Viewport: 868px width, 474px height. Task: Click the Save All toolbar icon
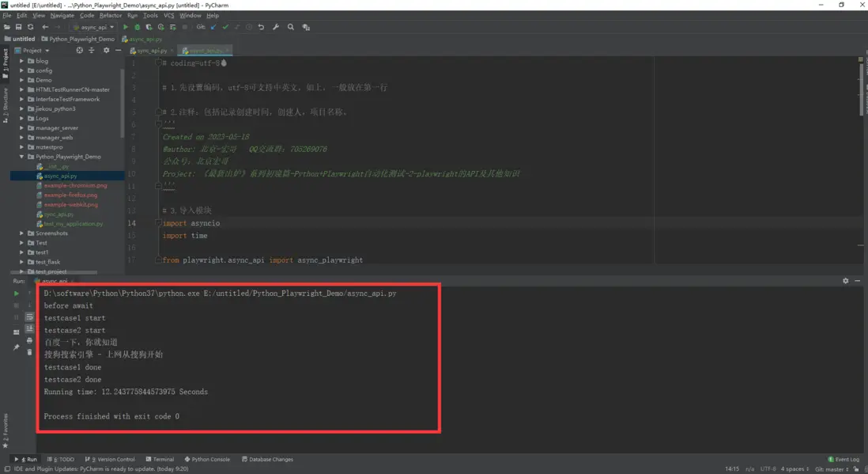point(18,27)
